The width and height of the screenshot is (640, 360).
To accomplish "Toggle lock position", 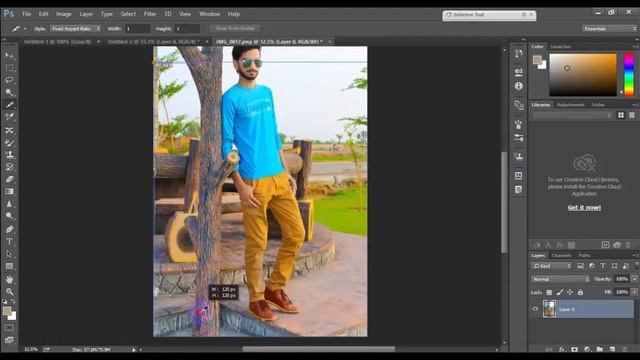I will [x=570, y=292].
